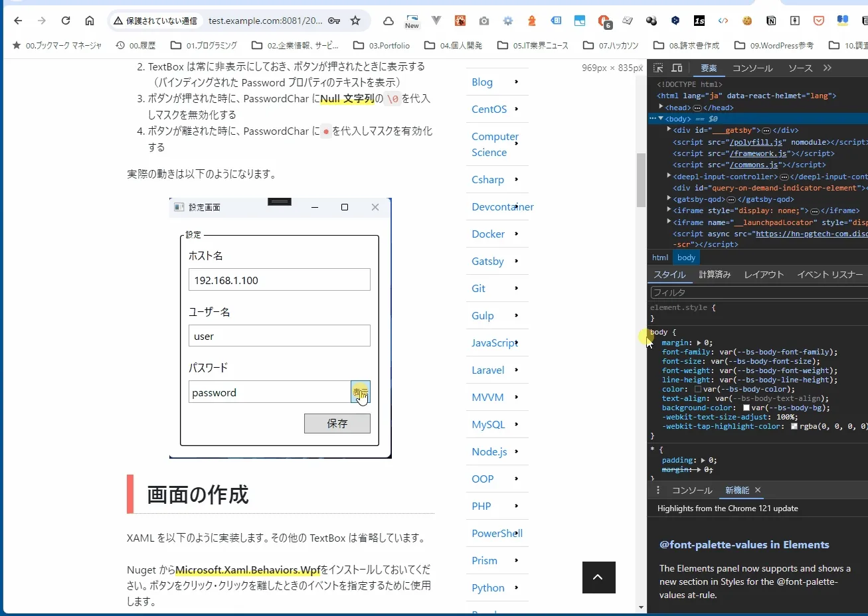Screen dimensions: 868x616
Task: Open the 09.WordPress参考 bookmark folder
Action: 774,45
